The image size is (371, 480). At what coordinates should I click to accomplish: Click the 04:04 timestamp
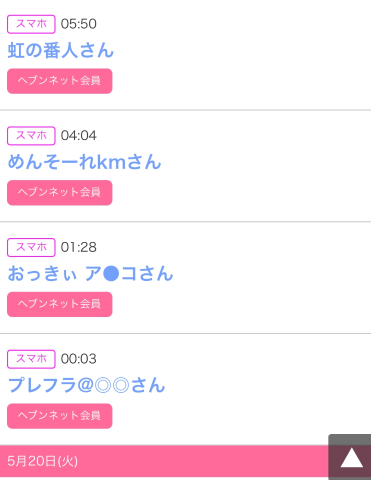pyautogui.click(x=79, y=136)
